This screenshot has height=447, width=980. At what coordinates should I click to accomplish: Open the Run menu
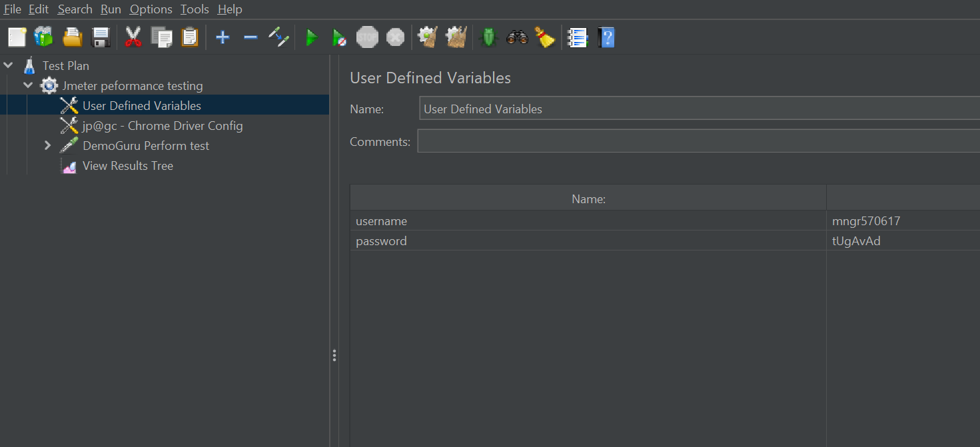click(111, 9)
